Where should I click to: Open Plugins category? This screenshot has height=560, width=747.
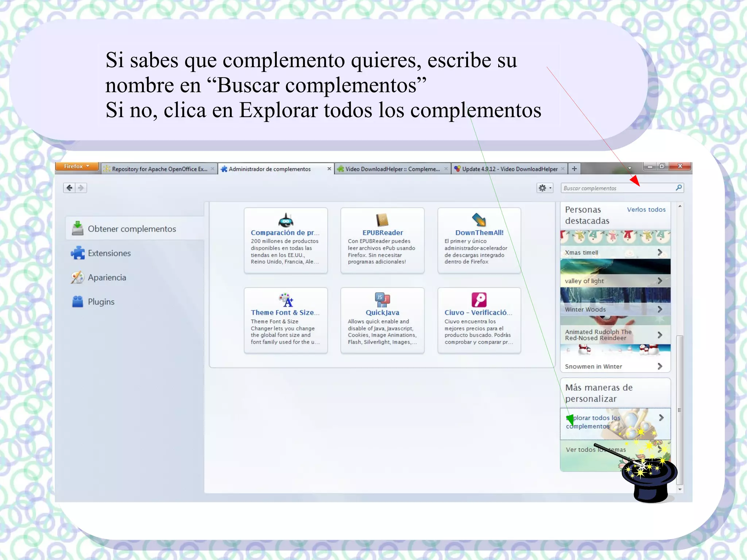pos(101,302)
